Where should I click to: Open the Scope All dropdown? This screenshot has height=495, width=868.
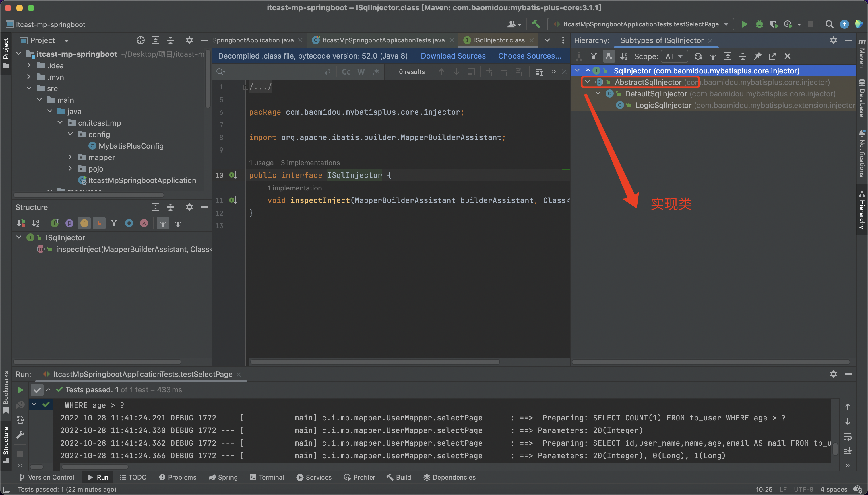[674, 56]
